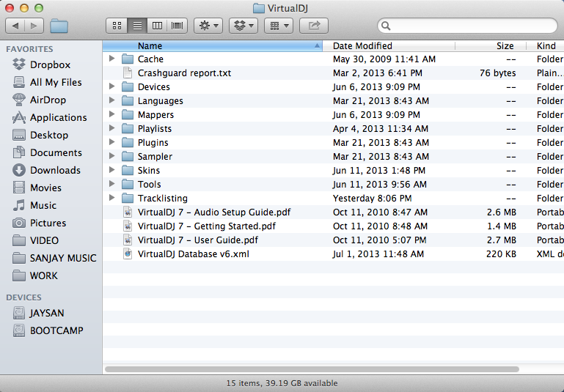This screenshot has width=564, height=392.
Task: Expand the Languages folder
Action: point(112,100)
